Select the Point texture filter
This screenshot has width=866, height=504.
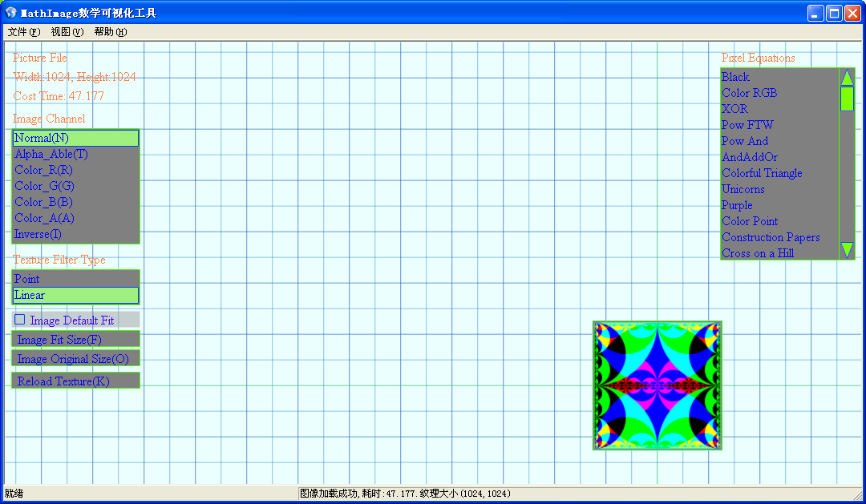(75, 279)
